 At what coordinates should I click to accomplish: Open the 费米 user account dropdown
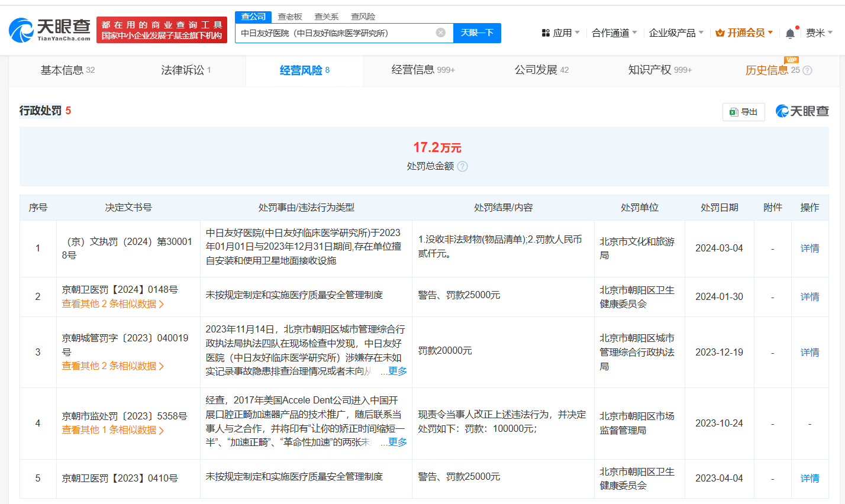click(819, 33)
